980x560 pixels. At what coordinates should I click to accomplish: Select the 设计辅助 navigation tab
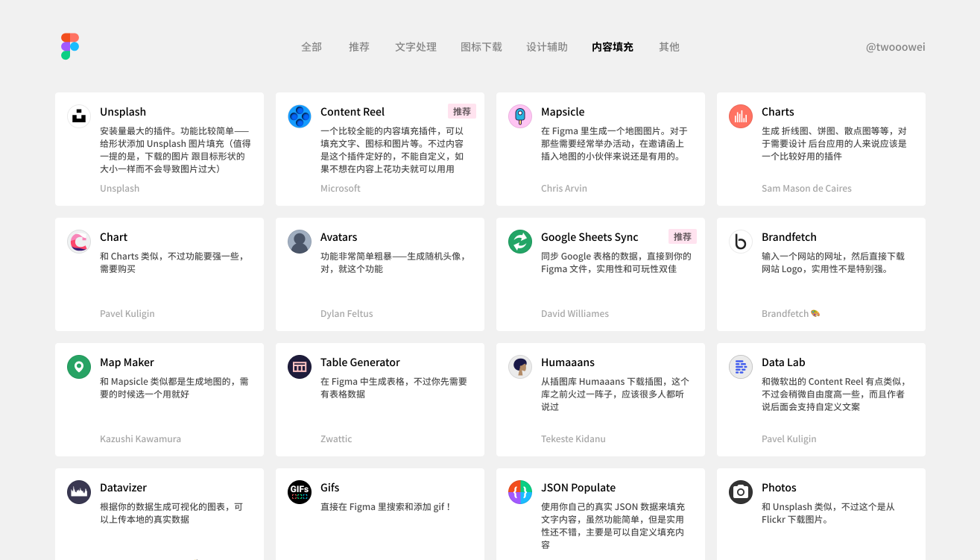547,47
